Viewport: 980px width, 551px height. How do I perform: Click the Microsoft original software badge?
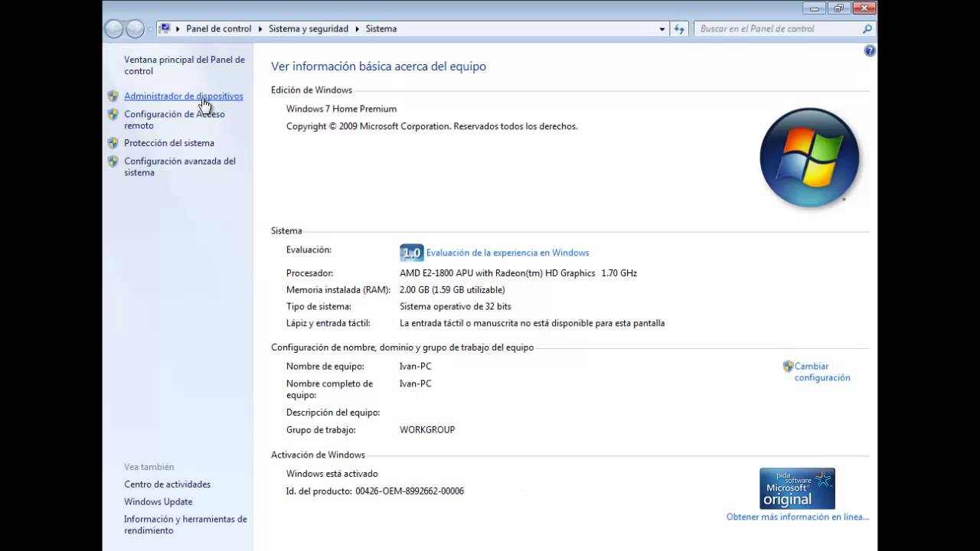pyautogui.click(x=797, y=489)
